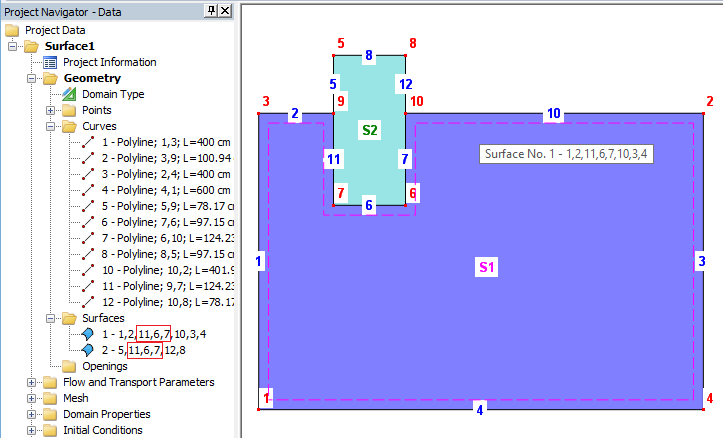Close the Project Navigator panel
723x438 pixels.
point(225,11)
